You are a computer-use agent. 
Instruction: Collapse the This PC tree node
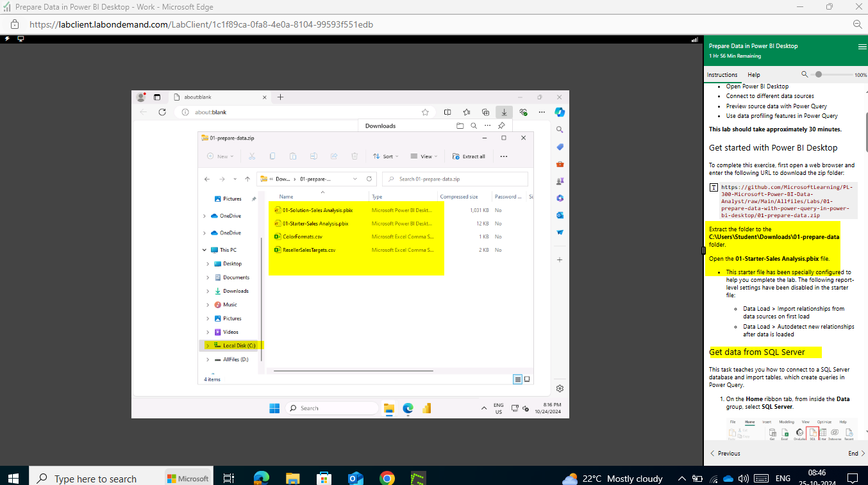point(206,250)
